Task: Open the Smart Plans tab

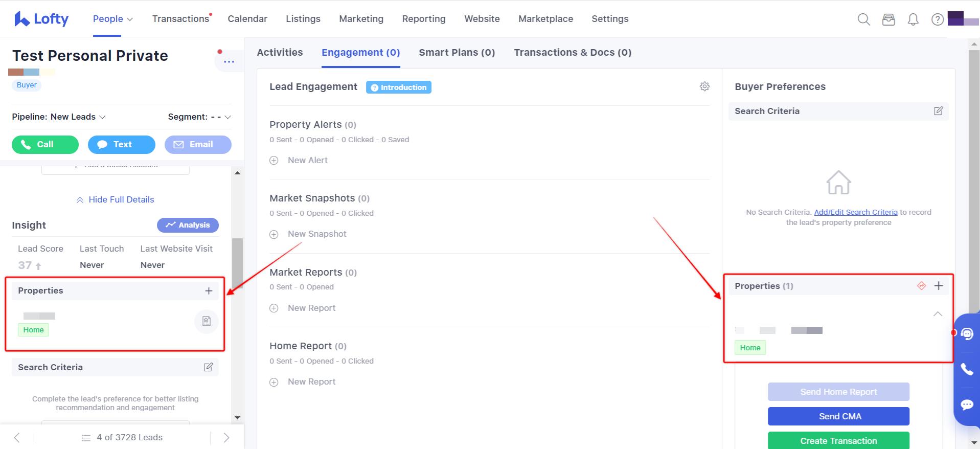Action: [457, 53]
